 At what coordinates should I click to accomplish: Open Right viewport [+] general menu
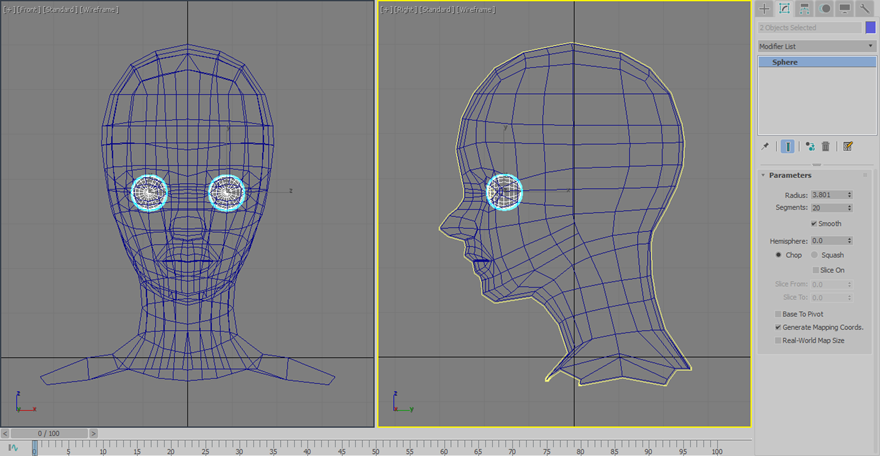387,10
